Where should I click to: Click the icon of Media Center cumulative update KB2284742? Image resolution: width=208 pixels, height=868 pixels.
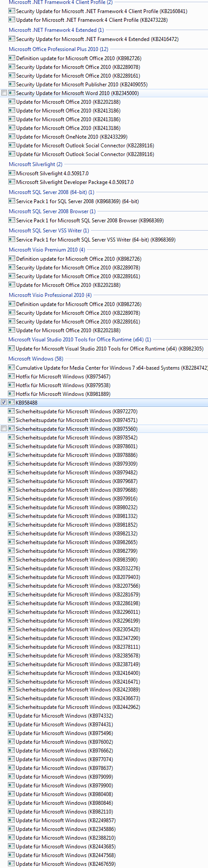(11, 368)
